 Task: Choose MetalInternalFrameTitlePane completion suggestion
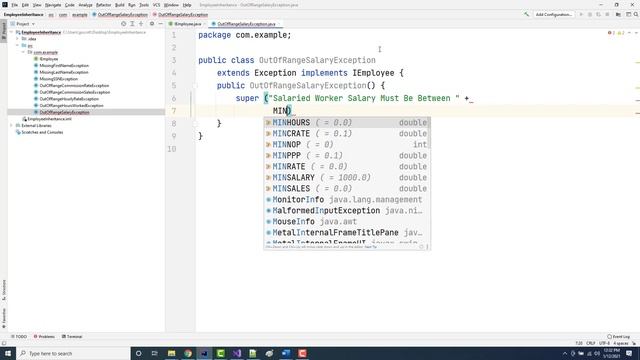(347, 233)
